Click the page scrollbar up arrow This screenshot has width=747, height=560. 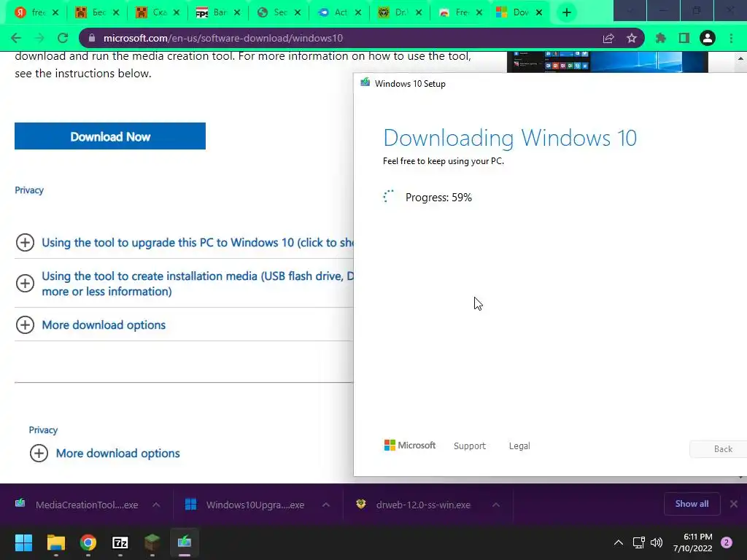(741, 59)
